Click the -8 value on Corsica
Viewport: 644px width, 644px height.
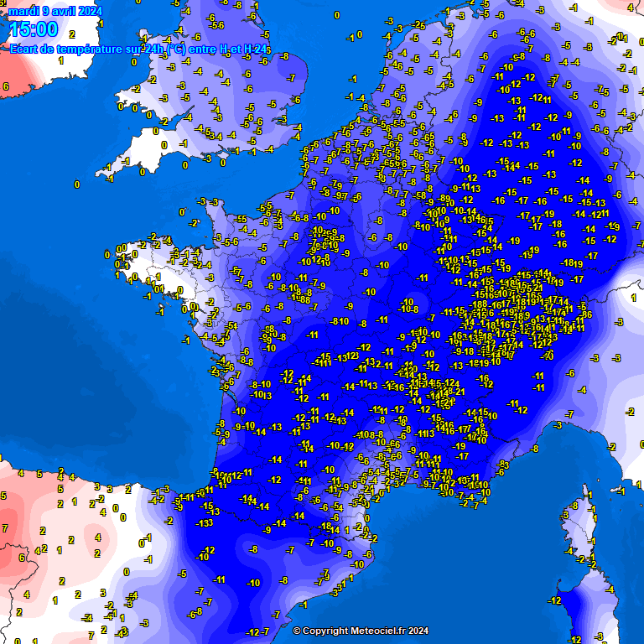[x=574, y=506]
